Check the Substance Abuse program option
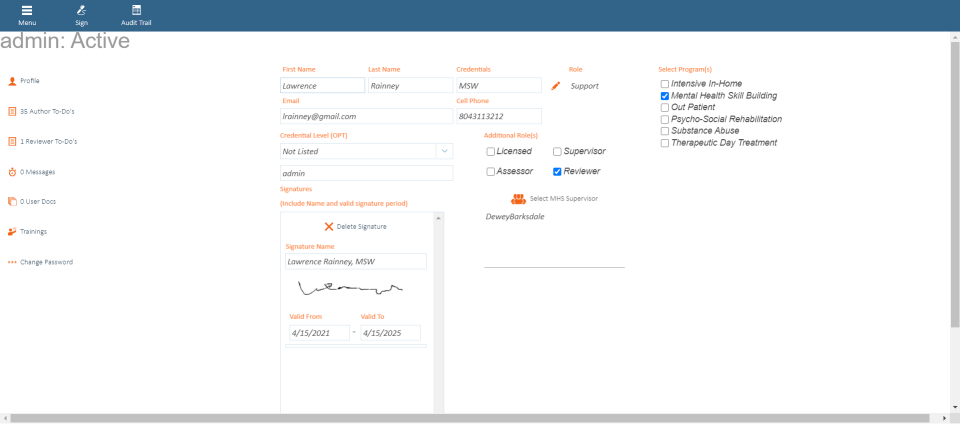Image resolution: width=960 pixels, height=443 pixels. (x=665, y=131)
